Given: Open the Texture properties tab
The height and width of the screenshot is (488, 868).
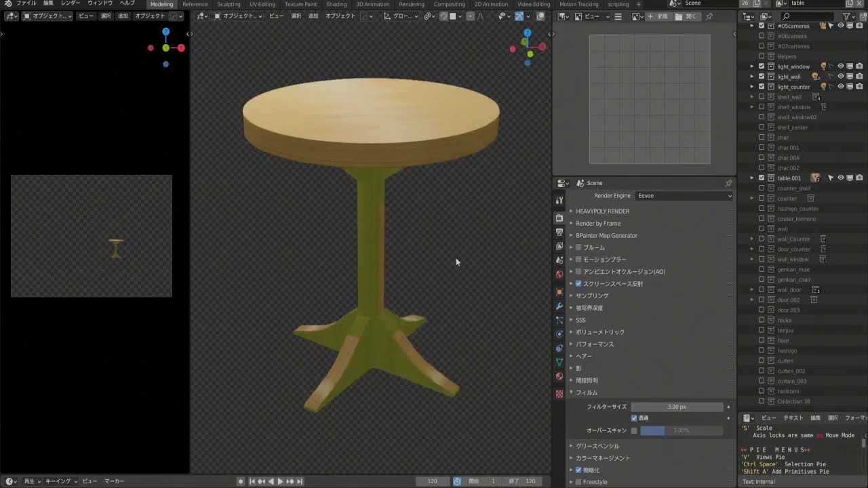Looking at the screenshot, I should pos(559,394).
